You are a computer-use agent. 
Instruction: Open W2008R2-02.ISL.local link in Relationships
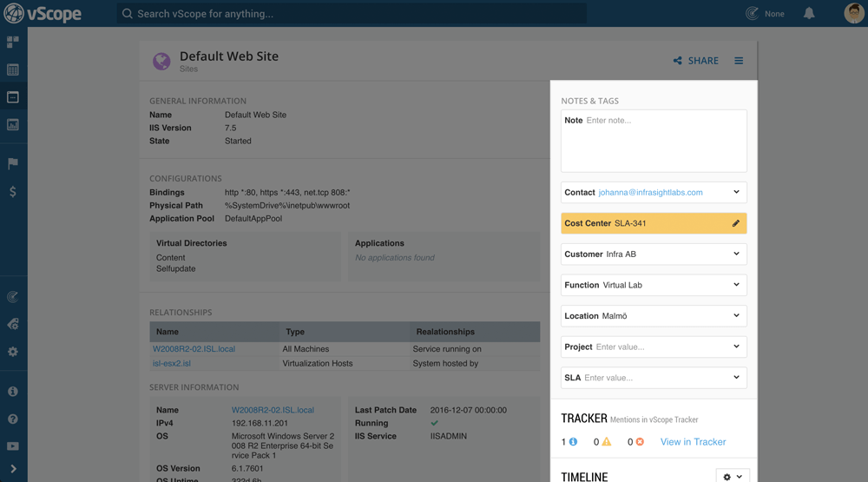coord(194,349)
